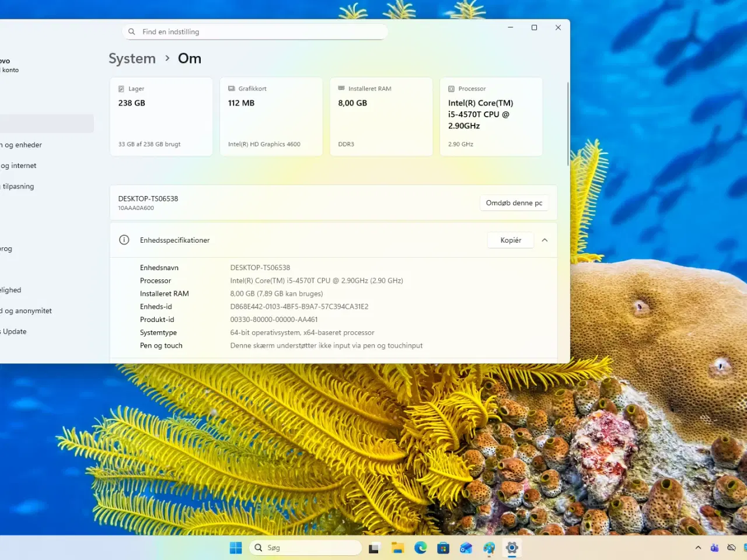Expand hidden icons in the system tray

pyautogui.click(x=698, y=548)
